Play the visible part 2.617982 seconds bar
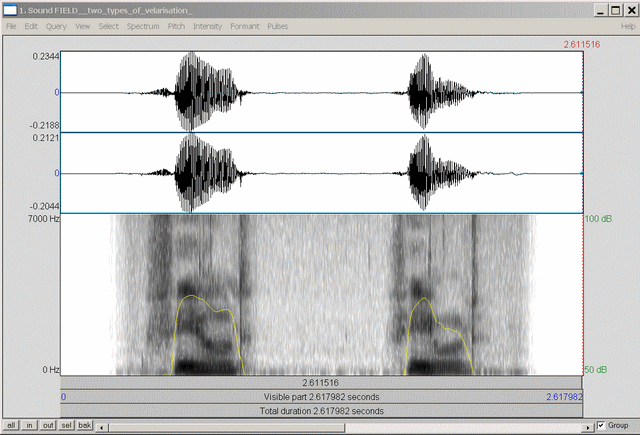The image size is (640, 435). coord(322,397)
